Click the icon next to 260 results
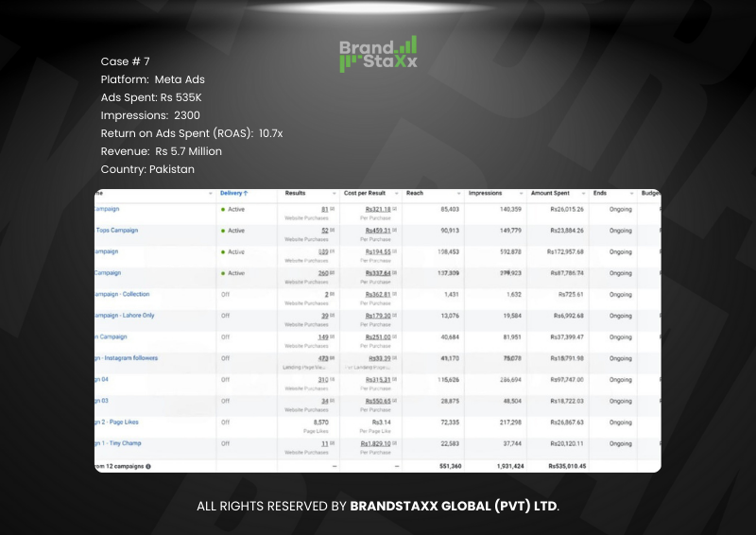The image size is (756, 535). [x=332, y=273]
